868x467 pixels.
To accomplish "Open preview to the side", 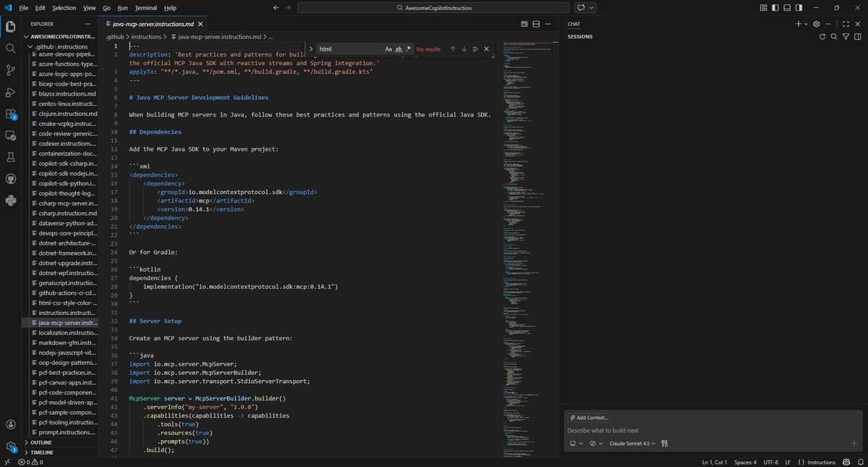I will tap(524, 24).
